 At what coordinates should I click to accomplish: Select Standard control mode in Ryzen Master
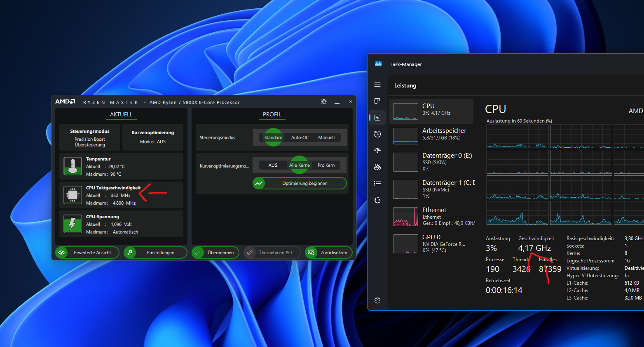[273, 137]
